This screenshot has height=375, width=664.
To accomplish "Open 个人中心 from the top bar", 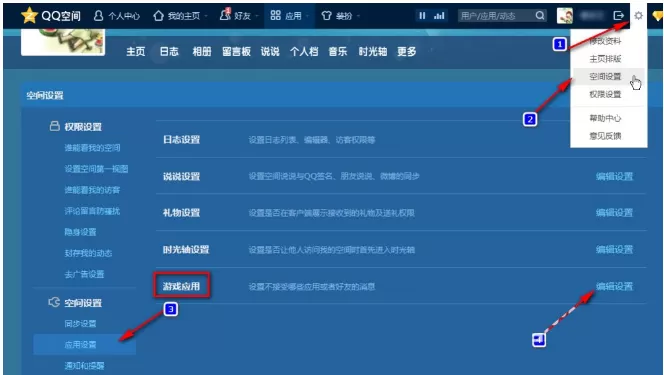I will click(116, 16).
